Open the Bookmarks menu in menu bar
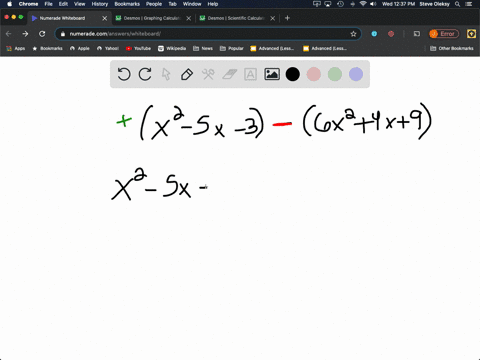Viewport: 480px width, 360px height. (x=127, y=4)
